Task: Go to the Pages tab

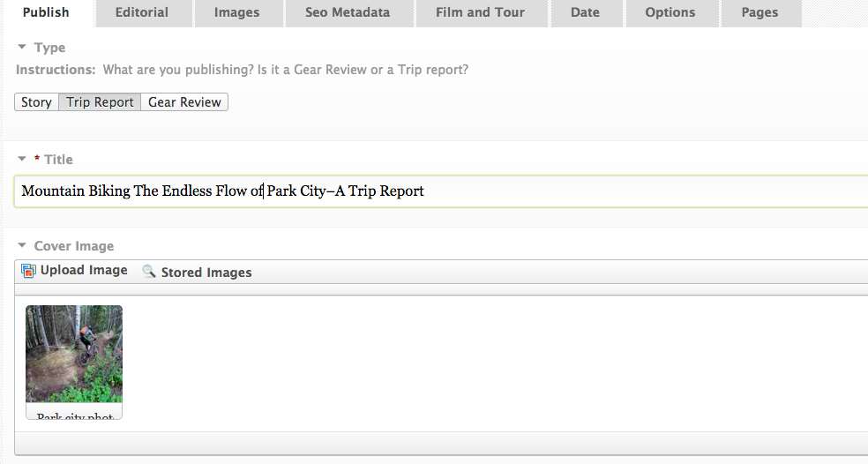Action: [x=760, y=12]
